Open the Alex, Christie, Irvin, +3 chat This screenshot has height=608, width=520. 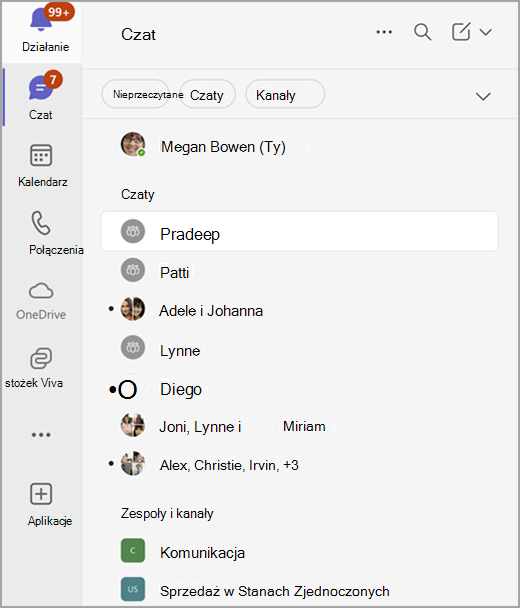(299, 465)
